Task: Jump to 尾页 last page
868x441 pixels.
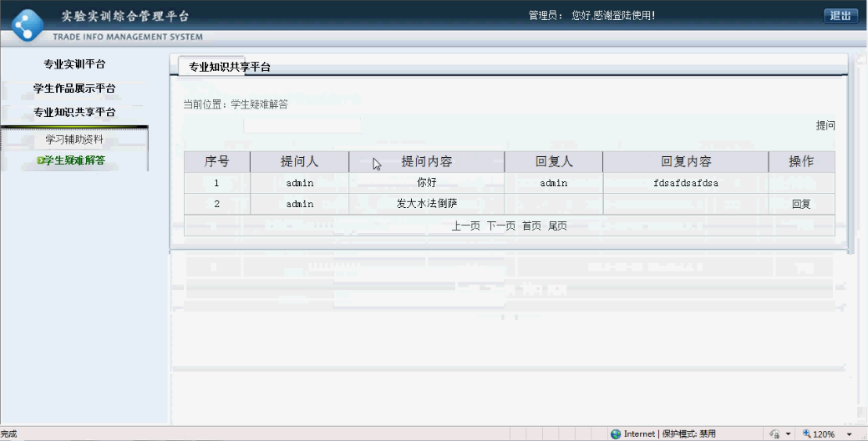Action: coord(557,226)
